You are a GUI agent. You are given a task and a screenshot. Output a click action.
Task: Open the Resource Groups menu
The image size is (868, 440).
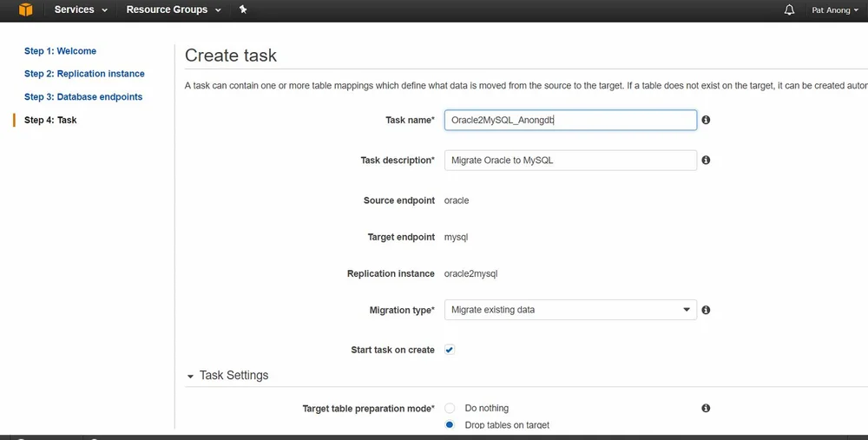(x=173, y=10)
